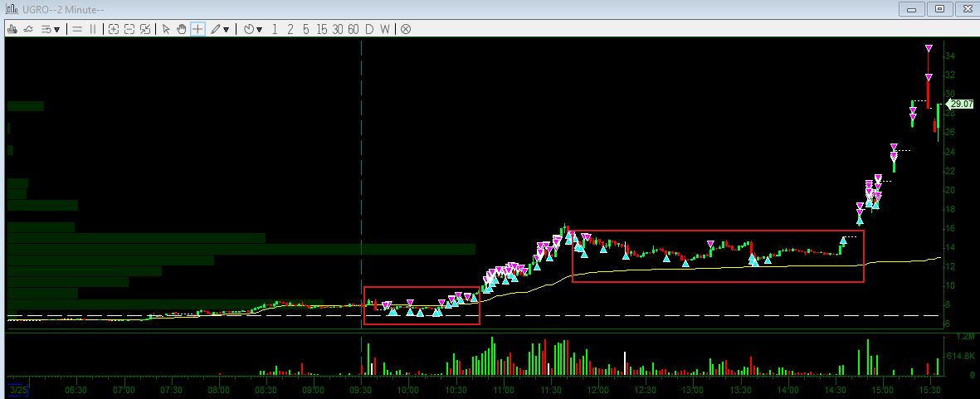Switch to the 30 minute timeframe
The height and width of the screenshot is (399, 980).
[x=338, y=29]
